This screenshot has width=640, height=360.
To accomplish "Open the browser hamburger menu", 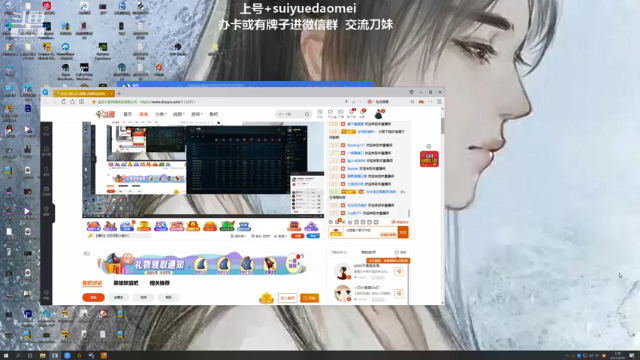I will (x=439, y=102).
